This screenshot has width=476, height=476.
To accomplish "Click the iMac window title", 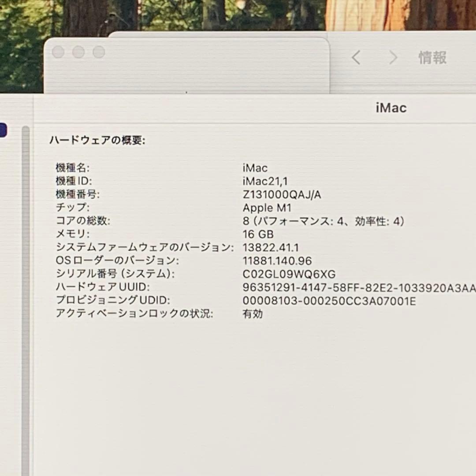I will (x=391, y=108).
